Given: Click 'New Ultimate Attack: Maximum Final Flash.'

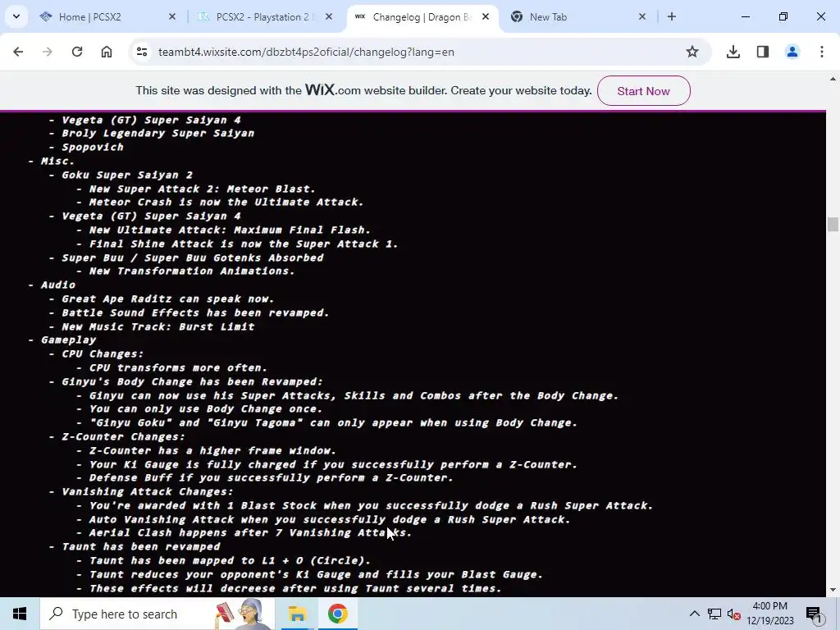Looking at the screenshot, I should 230,231.
